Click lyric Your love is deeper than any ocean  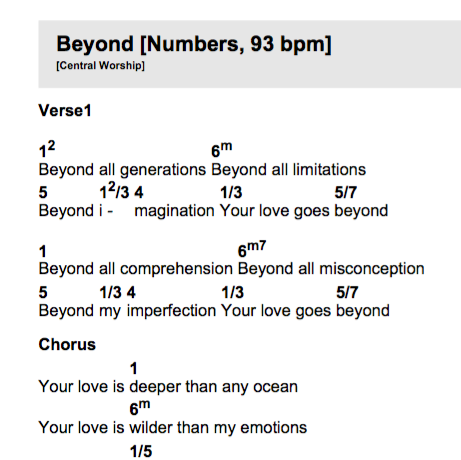coord(168,387)
